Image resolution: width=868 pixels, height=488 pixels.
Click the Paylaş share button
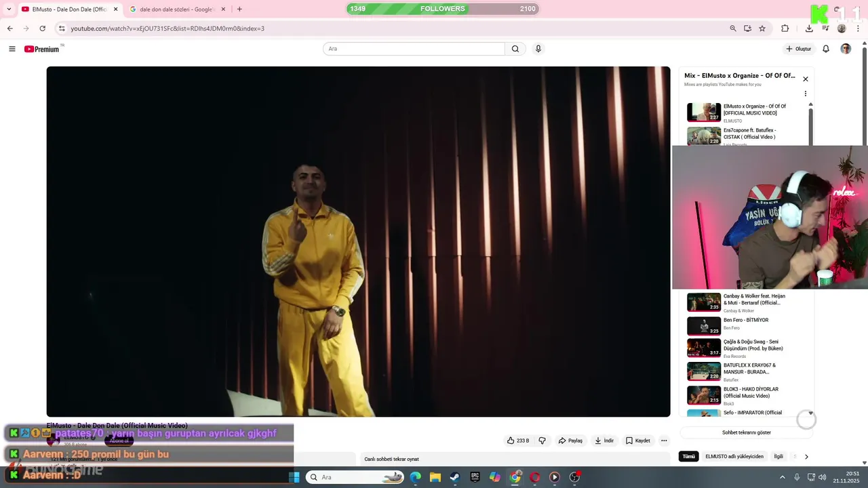tap(570, 441)
